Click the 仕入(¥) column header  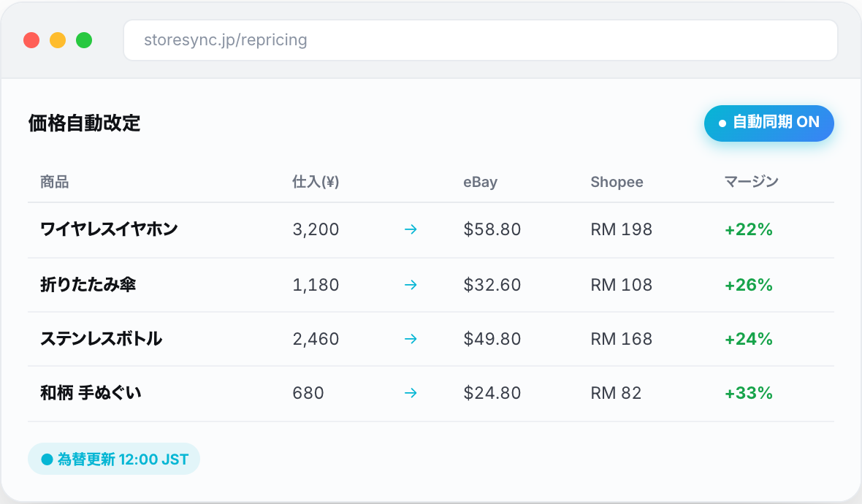(x=316, y=182)
